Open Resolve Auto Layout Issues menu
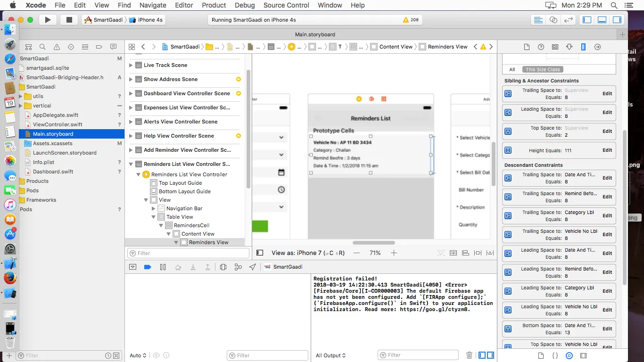Screen dimensions: 644x362 pyautogui.click(x=490, y=253)
